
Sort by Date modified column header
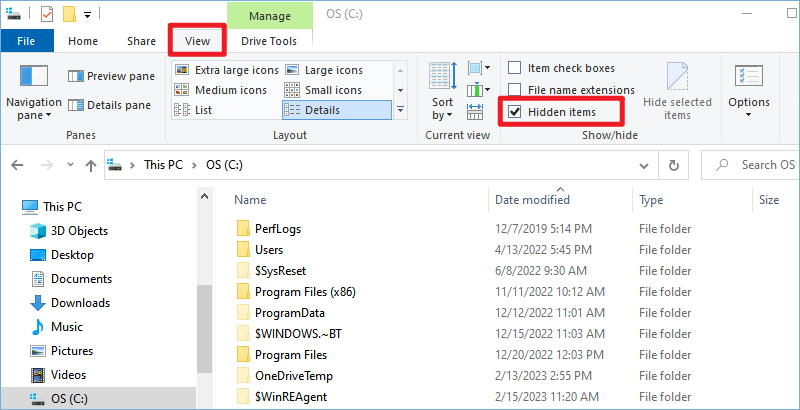532,200
